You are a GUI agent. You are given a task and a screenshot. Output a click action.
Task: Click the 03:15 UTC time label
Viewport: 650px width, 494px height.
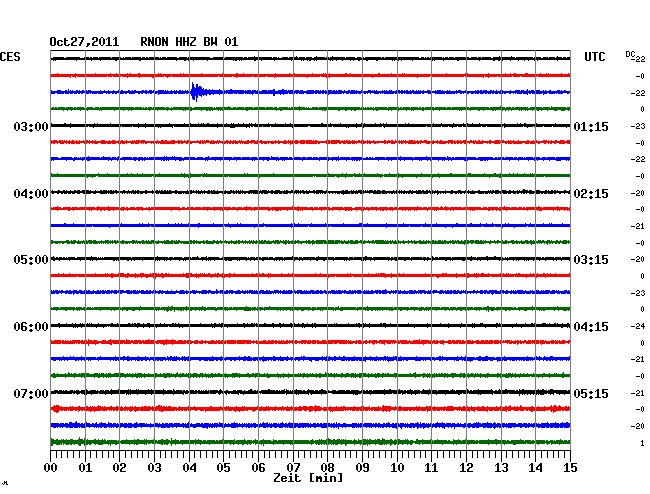[591, 260]
